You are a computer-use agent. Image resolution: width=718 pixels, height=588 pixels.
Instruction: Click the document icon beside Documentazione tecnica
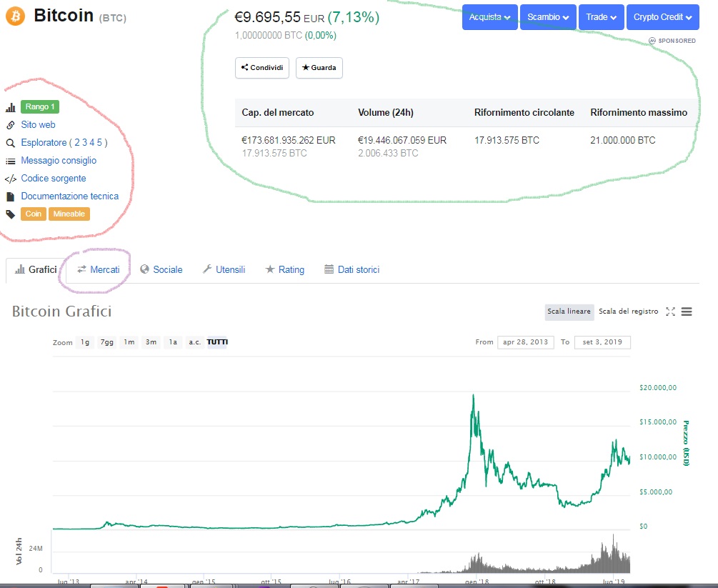(x=10, y=196)
